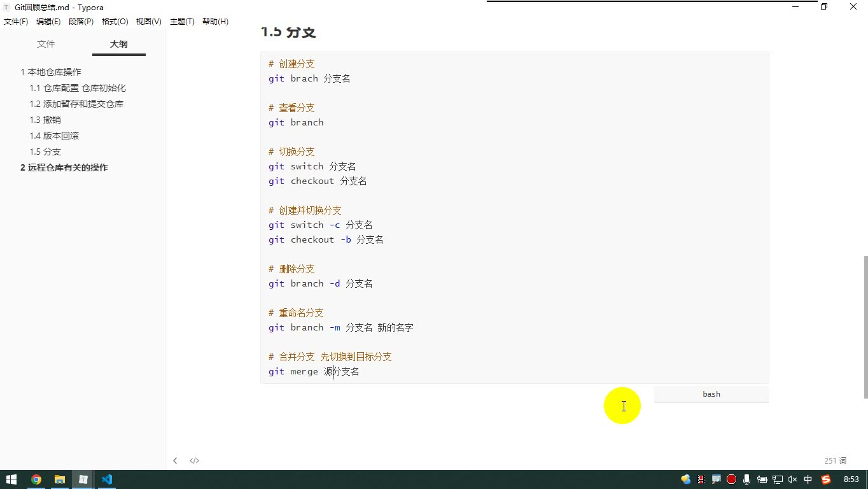Image resolution: width=868 pixels, height=489 pixels.
Task: Toggle sidebar with the back chevron icon
Action: pos(175,460)
